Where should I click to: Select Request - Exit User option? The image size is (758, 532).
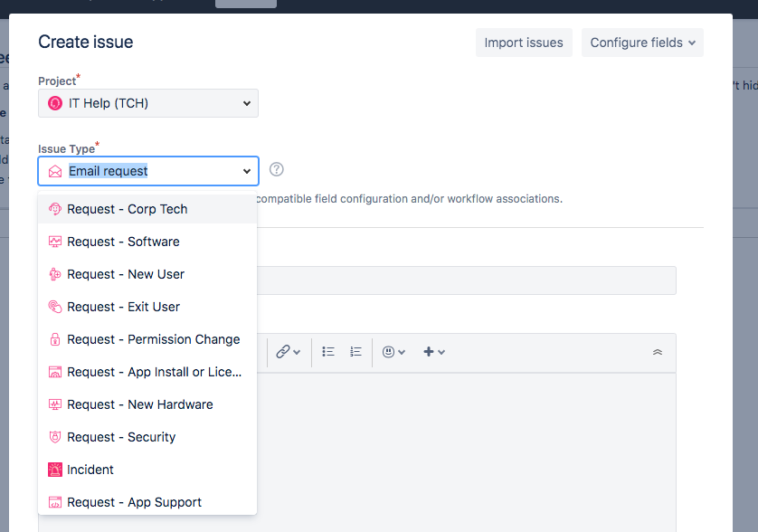click(x=147, y=307)
